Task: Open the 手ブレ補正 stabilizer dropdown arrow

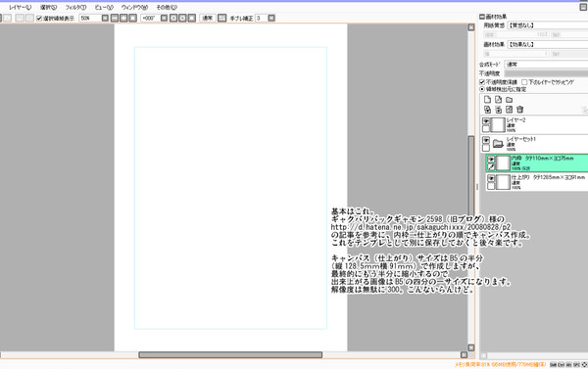Action: pos(271,18)
